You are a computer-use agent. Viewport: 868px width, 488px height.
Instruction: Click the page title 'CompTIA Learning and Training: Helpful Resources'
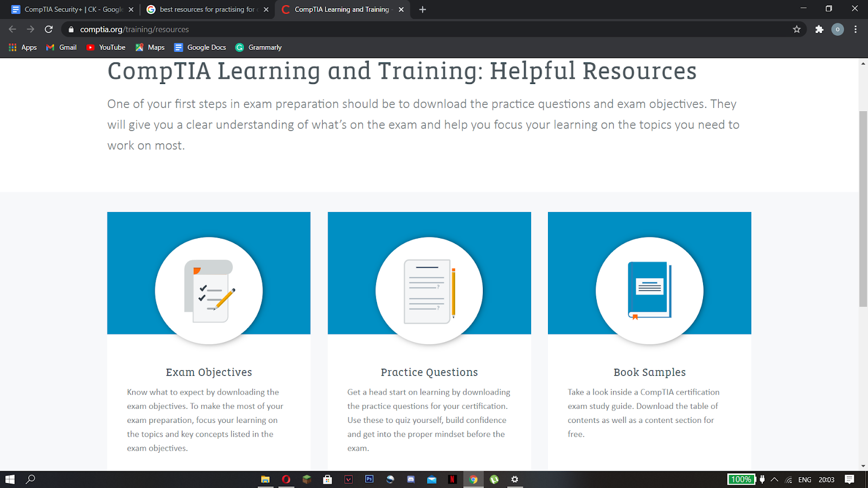(x=402, y=71)
